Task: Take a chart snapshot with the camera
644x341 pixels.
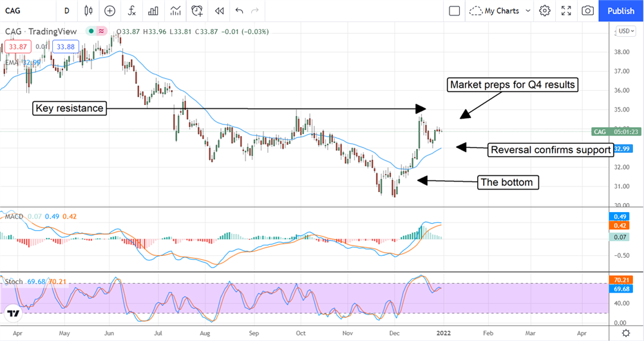Action: (x=588, y=11)
